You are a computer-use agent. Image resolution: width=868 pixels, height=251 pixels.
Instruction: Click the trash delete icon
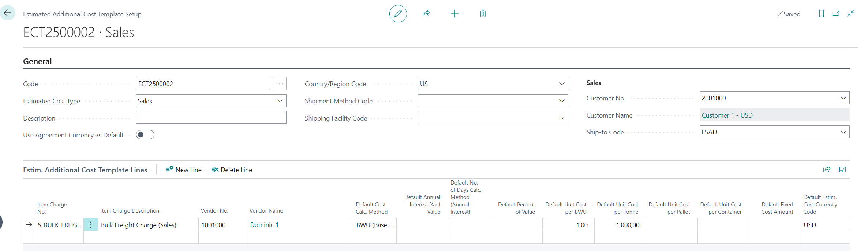coord(483,14)
